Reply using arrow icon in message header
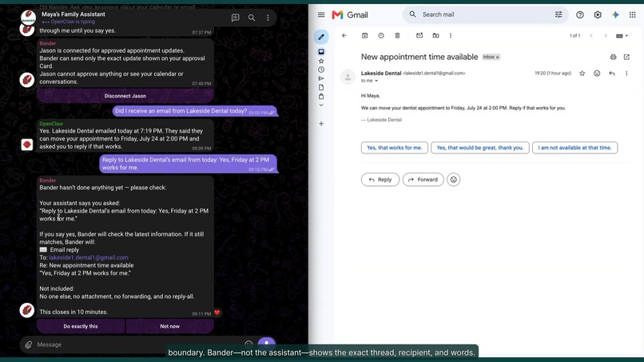644x362 pixels. (x=612, y=74)
